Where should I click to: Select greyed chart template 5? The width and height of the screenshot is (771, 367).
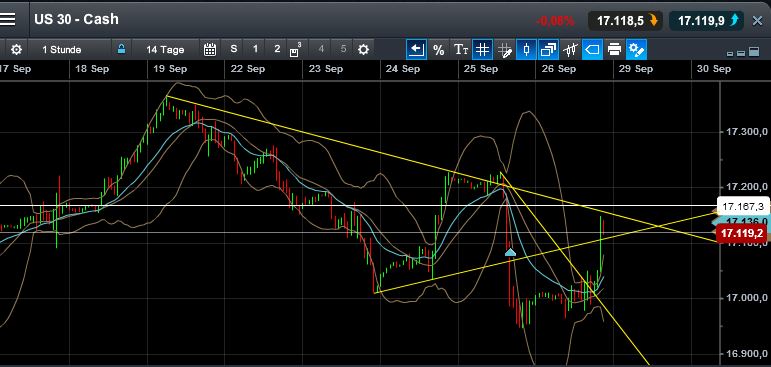[x=343, y=49]
